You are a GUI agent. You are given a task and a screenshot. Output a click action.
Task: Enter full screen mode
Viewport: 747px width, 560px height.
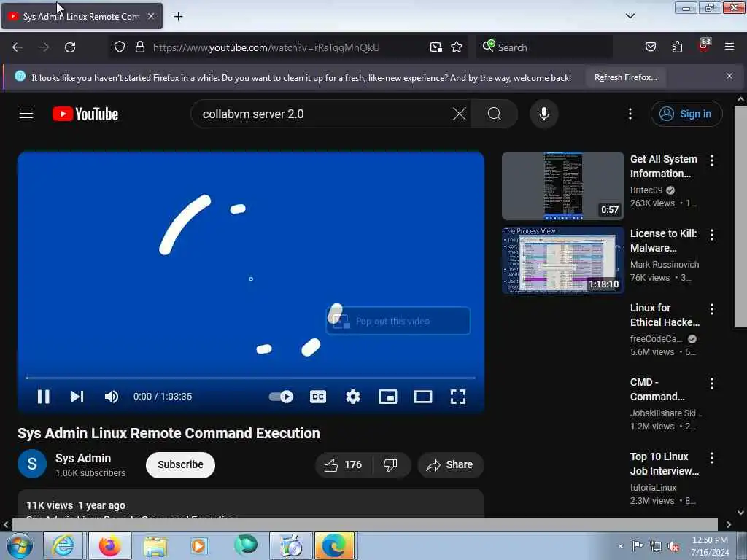(x=458, y=397)
